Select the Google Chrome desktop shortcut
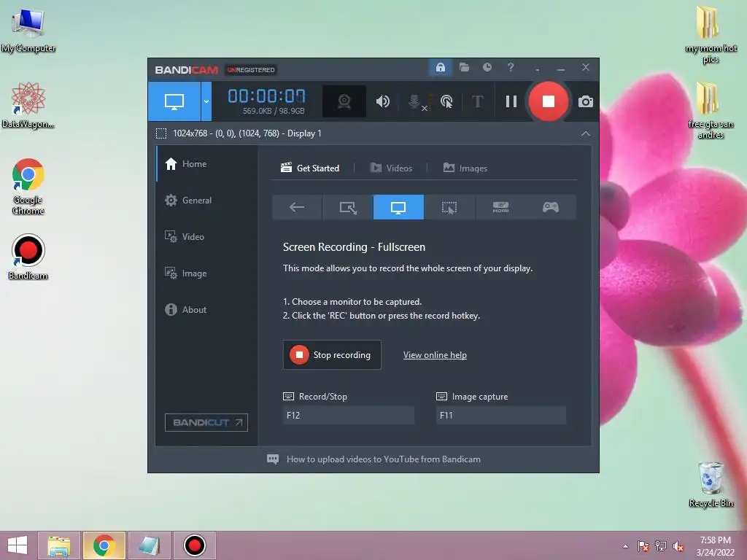Screen dimensions: 747x560 (28, 187)
